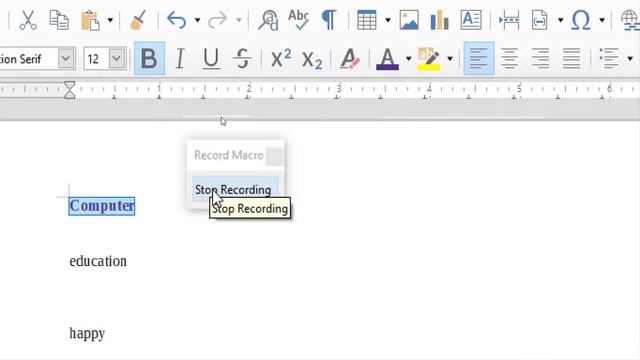Image resolution: width=640 pixels, height=360 pixels.
Task: Open the Redo history dropdown arrow
Action: pos(239,20)
